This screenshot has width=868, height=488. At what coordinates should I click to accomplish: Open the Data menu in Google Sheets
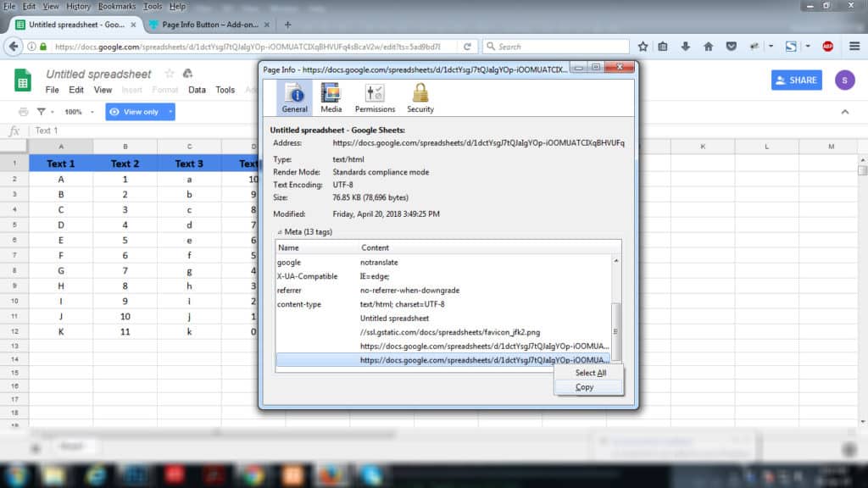197,90
